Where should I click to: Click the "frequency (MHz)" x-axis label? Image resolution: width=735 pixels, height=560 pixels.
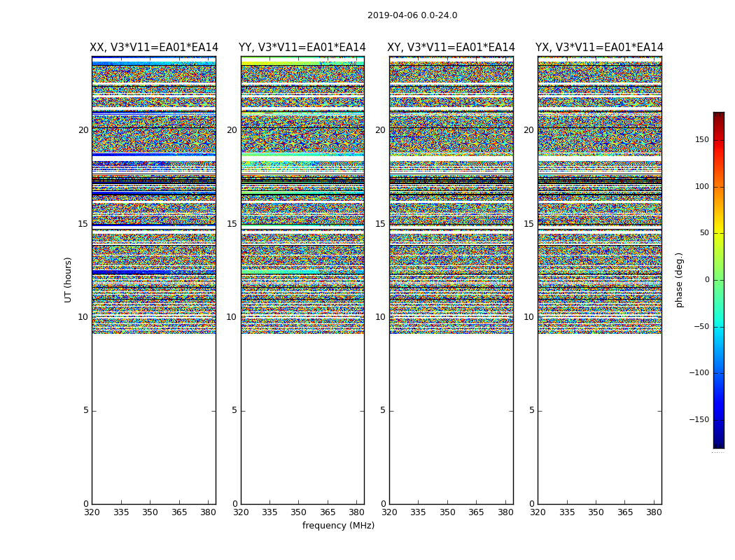(x=338, y=525)
